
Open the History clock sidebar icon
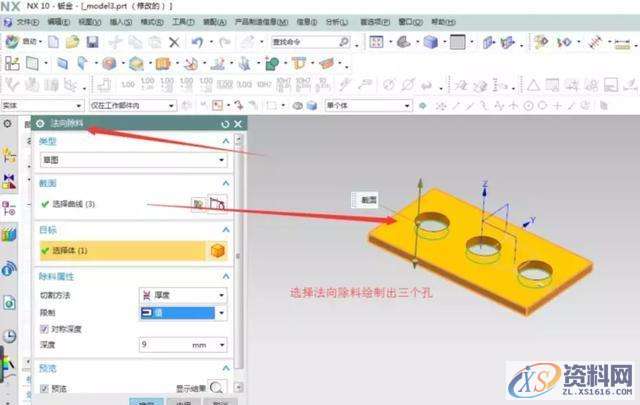(9, 336)
